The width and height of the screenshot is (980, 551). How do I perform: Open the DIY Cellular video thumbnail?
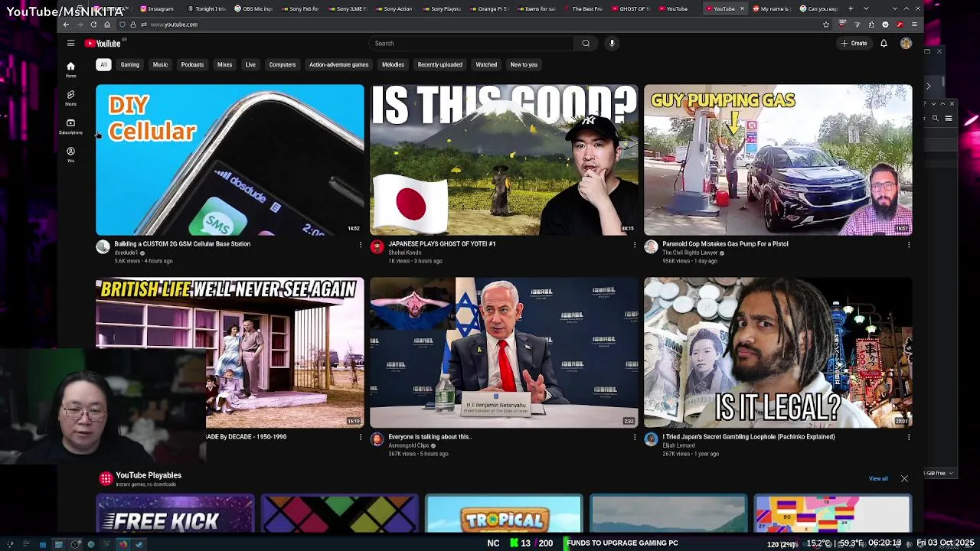(x=230, y=160)
